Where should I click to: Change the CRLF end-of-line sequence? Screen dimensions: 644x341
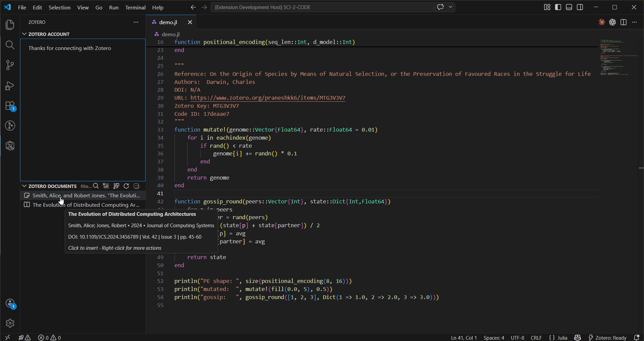[x=536, y=338]
